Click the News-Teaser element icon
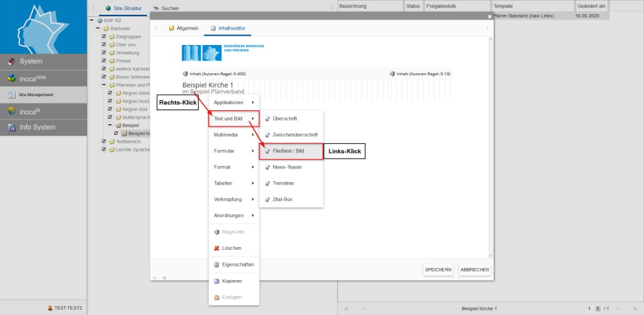 [x=267, y=167]
